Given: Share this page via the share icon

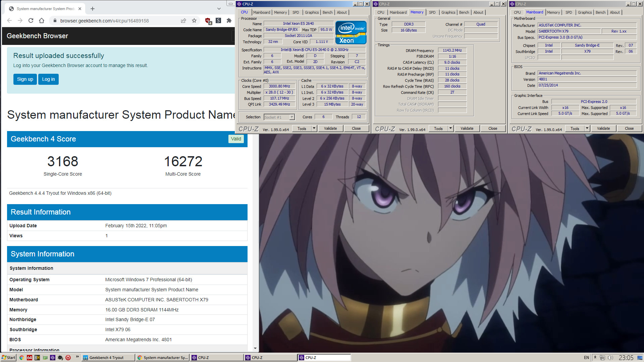Looking at the screenshot, I should (183, 20).
